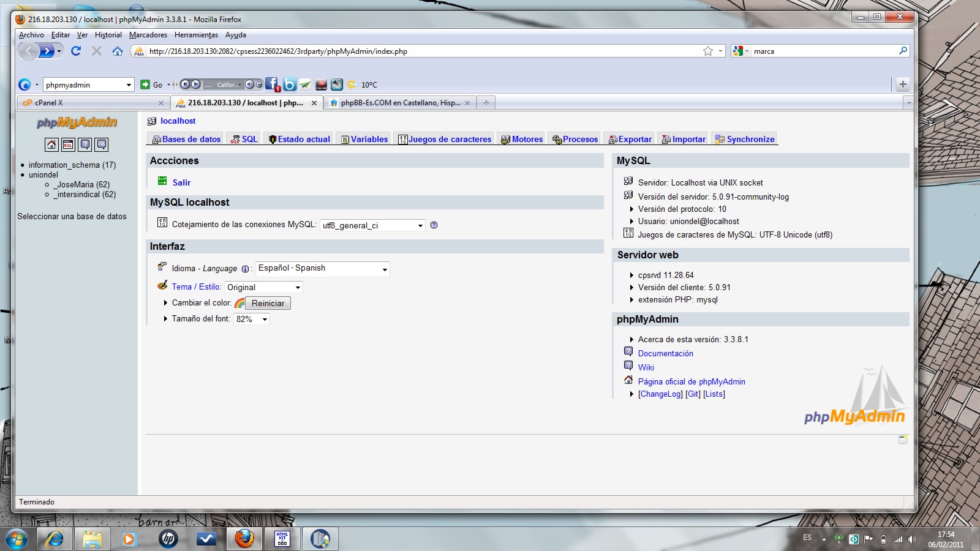Image resolution: width=980 pixels, height=551 pixels.
Task: Open the Synchronize tab
Action: pos(745,139)
